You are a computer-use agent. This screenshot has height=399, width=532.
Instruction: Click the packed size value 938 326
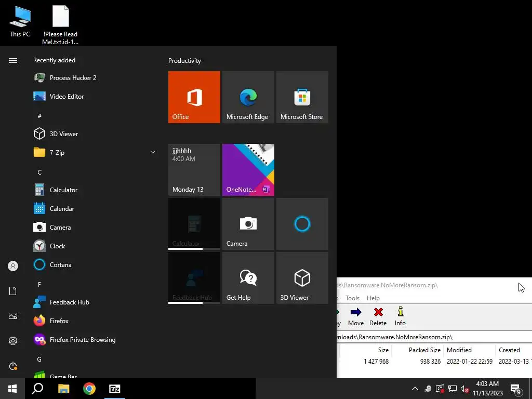point(430,362)
